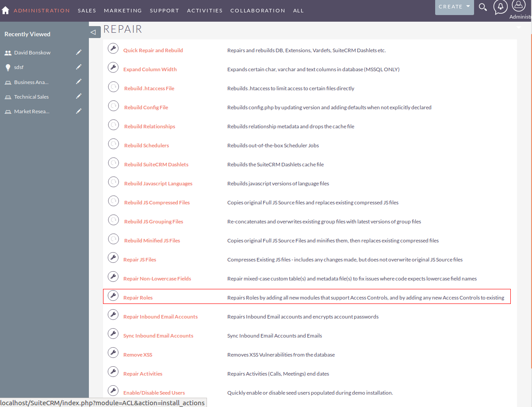Click rebuild icon beside Rebuild Schedulers
Screen dimensions: 532x407
coord(113,144)
